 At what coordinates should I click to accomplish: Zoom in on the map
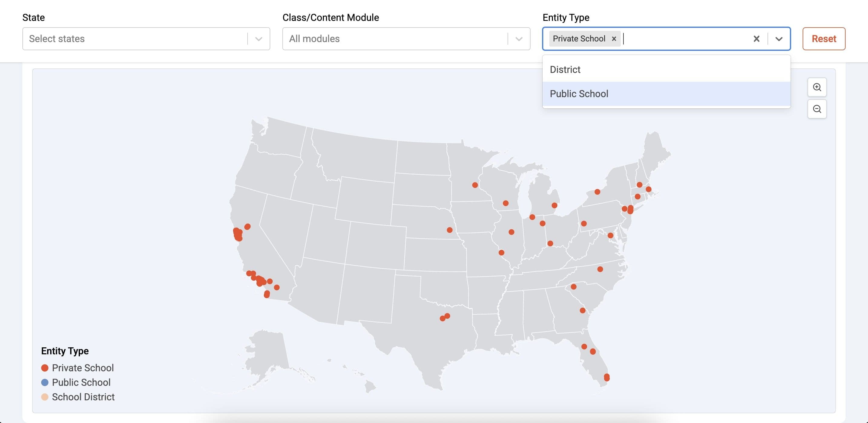click(x=817, y=87)
